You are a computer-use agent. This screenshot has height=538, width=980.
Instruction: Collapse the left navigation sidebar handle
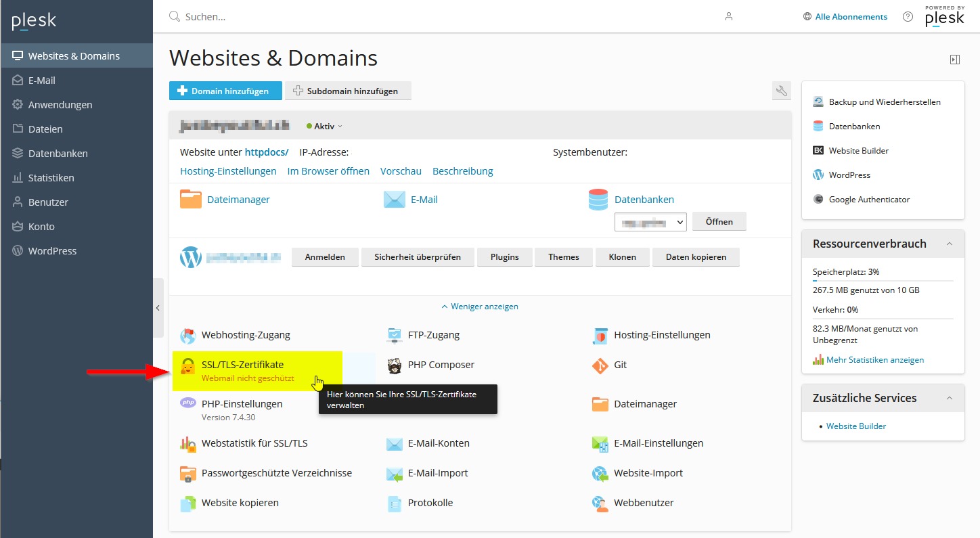[x=158, y=308]
